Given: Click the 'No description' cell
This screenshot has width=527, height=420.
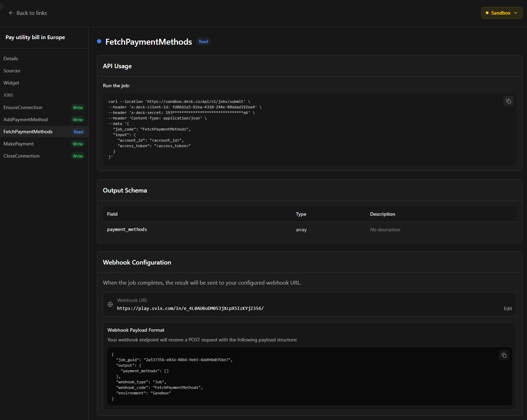Looking at the screenshot, I should pyautogui.click(x=385, y=230).
